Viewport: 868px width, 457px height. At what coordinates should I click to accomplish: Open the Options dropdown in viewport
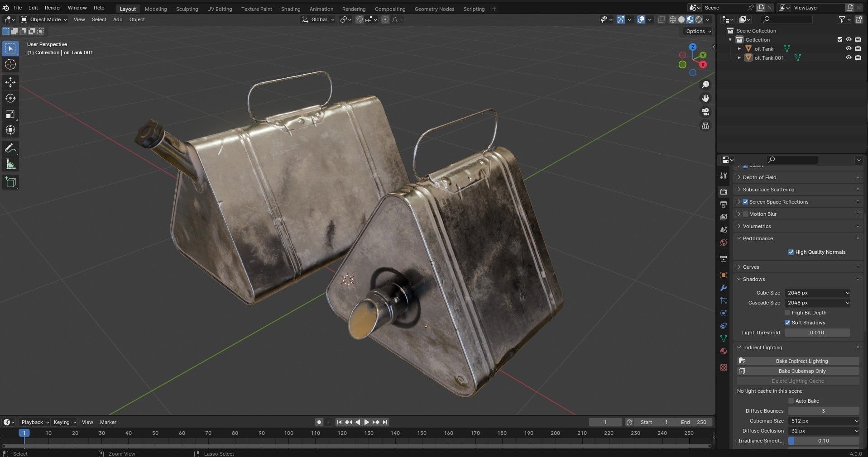(x=698, y=31)
